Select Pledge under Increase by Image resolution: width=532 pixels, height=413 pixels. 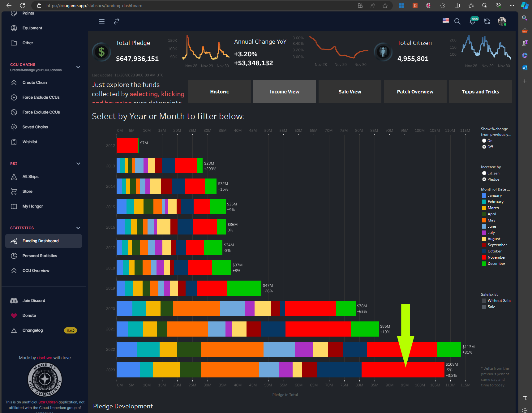coord(484,179)
